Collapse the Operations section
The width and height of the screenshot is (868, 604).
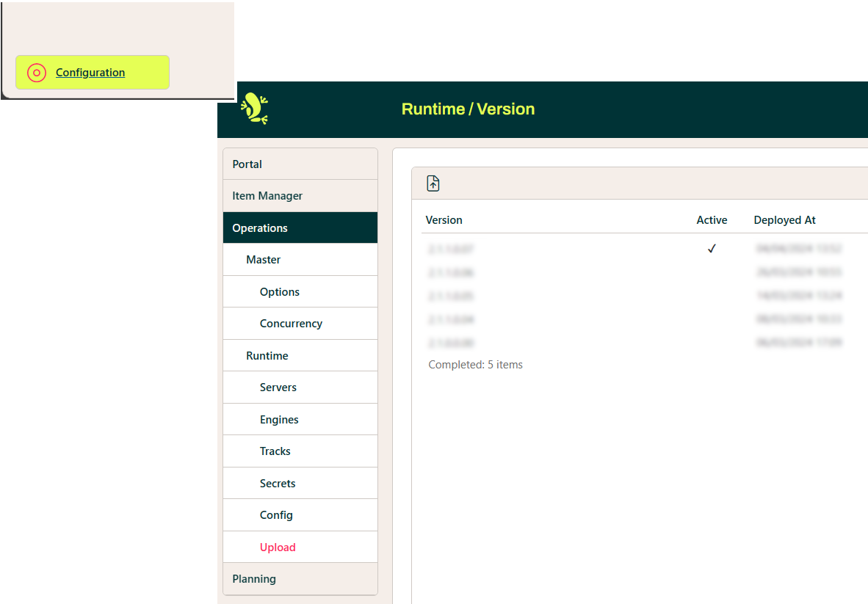point(260,228)
